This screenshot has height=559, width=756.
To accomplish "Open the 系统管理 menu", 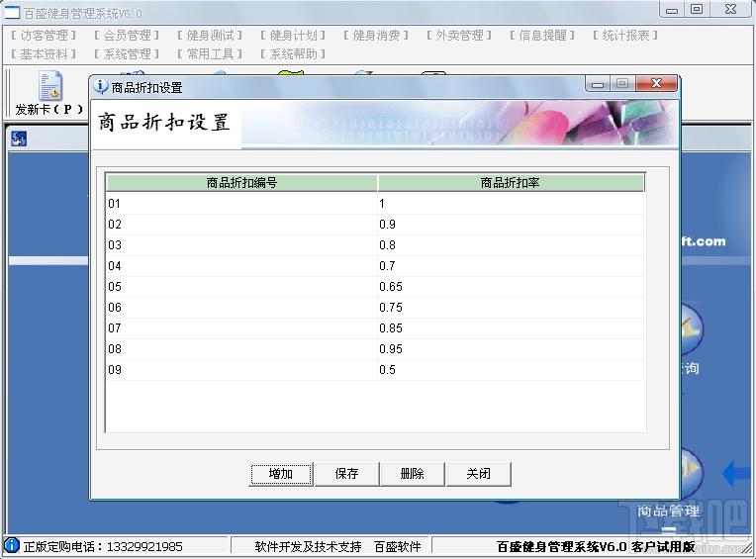I will pos(127,54).
